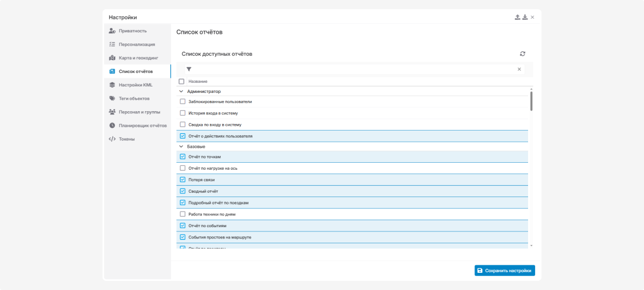This screenshot has height=290, width=644.
Task: Click the download settings icon in header
Action: coord(525,17)
